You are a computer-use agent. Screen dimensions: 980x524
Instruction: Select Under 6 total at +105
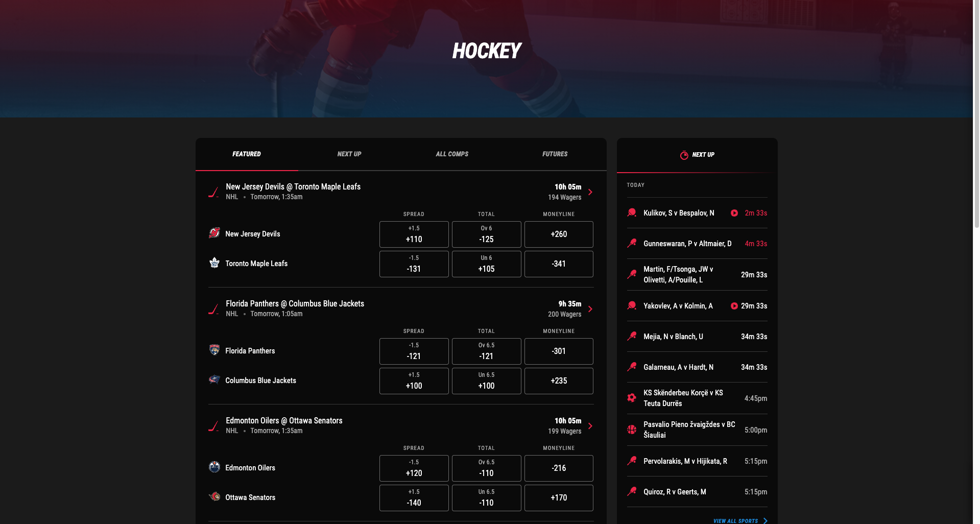487,264
